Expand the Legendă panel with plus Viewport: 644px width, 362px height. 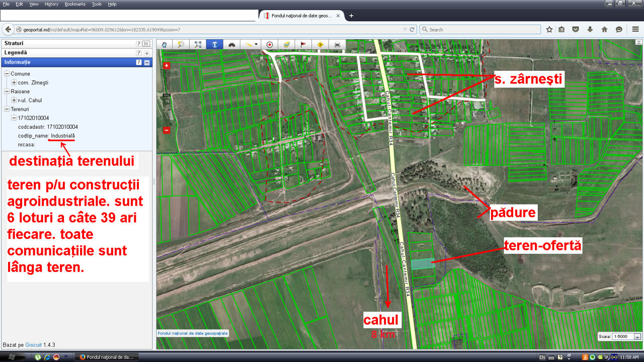(x=147, y=53)
